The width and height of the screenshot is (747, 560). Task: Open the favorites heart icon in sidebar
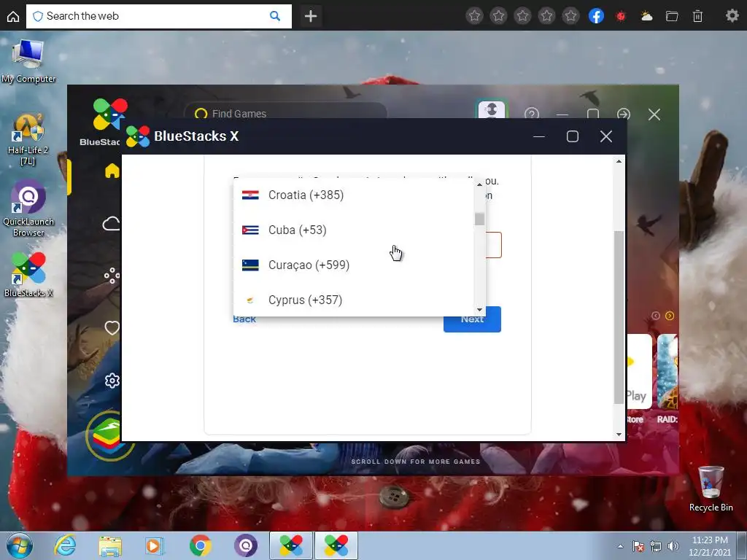112,327
